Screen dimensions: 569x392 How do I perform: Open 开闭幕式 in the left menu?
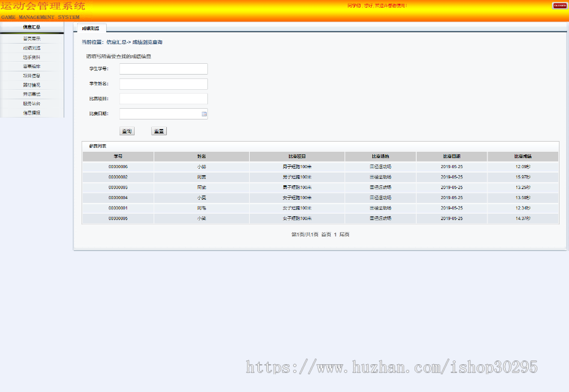pyautogui.click(x=30, y=94)
